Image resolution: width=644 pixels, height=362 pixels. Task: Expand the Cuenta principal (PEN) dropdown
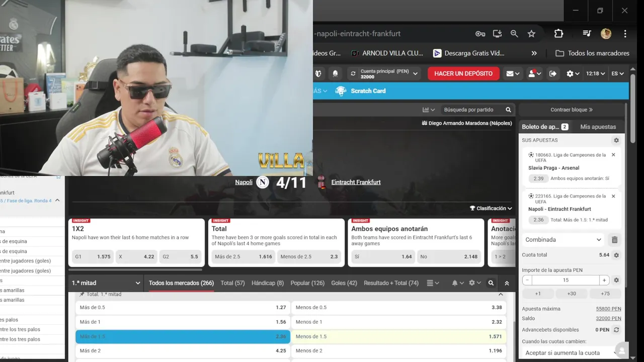415,73
